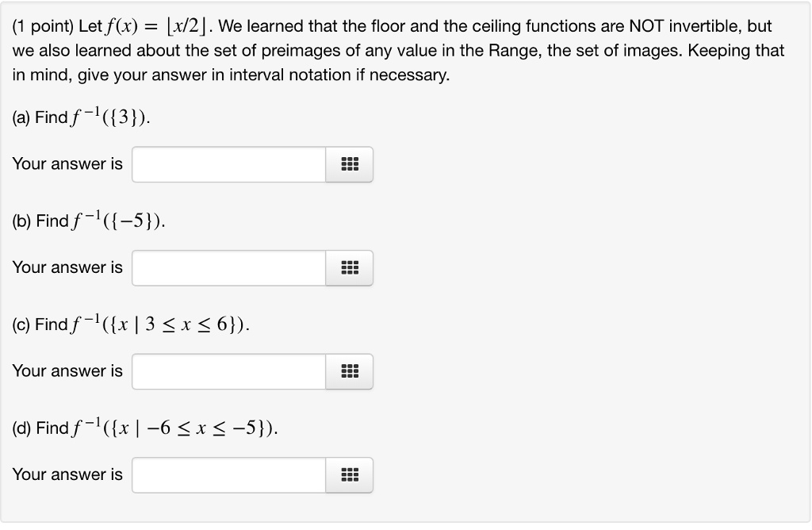Image resolution: width=812 pixels, height=530 pixels.
Task: Click the gray keypad button beside answer (d)
Action: click(x=350, y=475)
